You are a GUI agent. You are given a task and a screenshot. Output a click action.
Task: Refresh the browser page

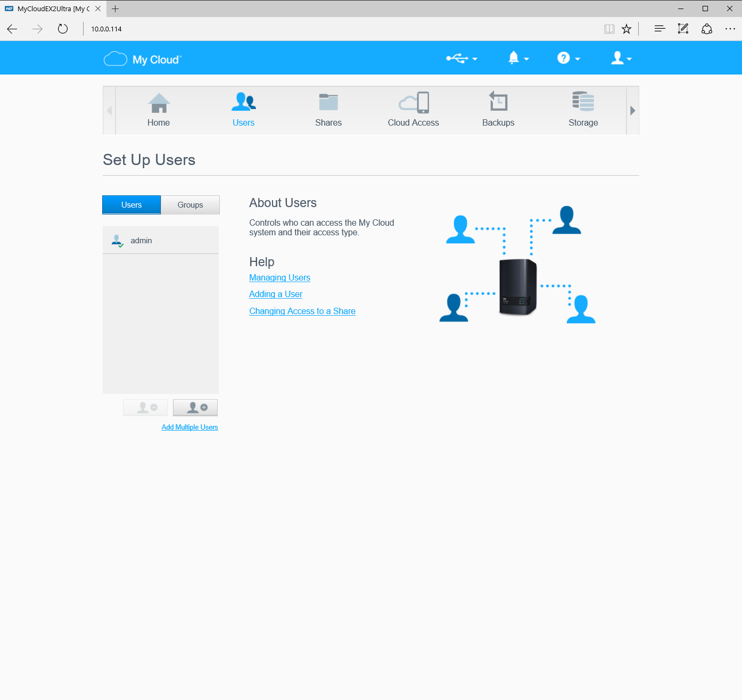[x=63, y=29]
